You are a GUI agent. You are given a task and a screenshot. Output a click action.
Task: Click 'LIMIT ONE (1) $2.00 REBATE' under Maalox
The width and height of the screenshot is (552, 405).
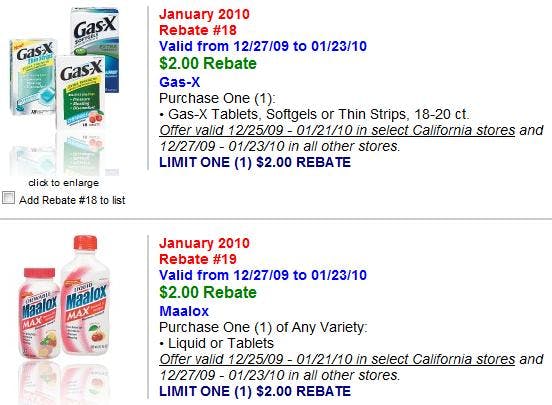pos(255,391)
